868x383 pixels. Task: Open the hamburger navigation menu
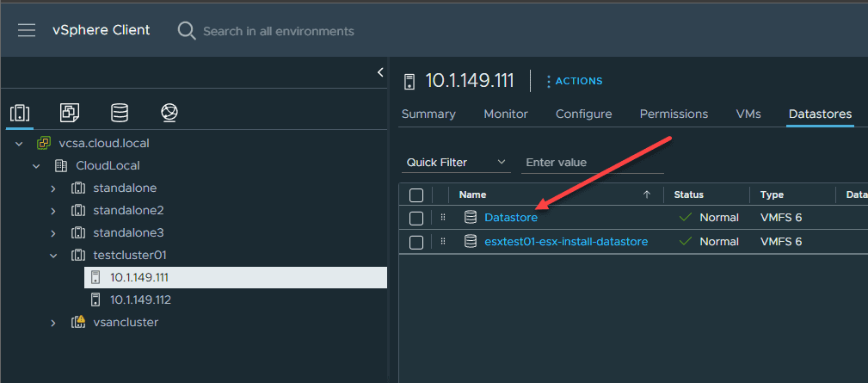tap(26, 30)
